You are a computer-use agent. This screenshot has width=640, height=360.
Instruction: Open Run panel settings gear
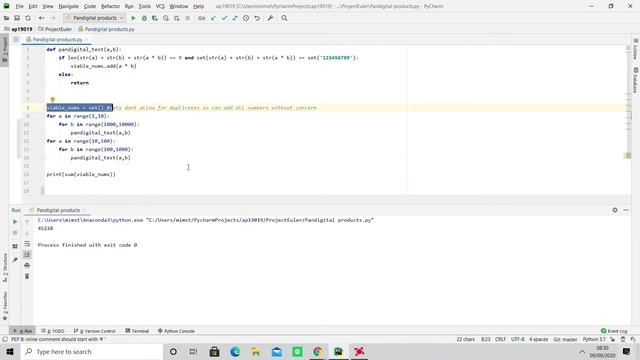point(615,210)
